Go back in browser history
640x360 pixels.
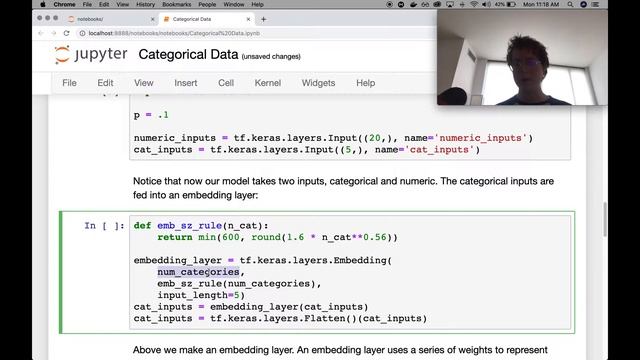tap(40, 33)
